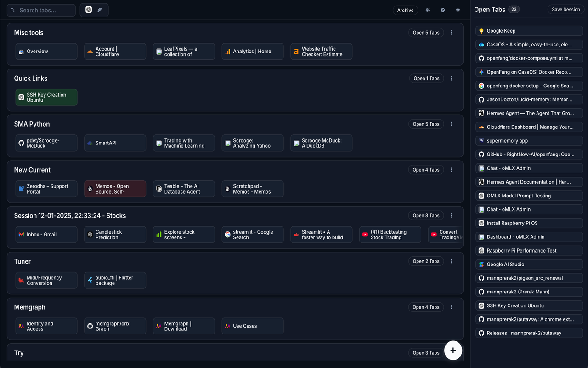The image size is (588, 368).
Task: Click the ChatGPT pinned favicon in top bar
Action: coord(89,10)
